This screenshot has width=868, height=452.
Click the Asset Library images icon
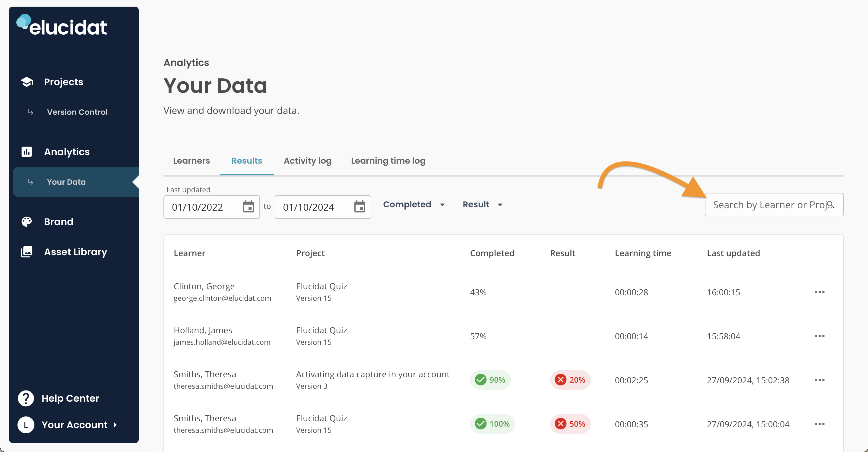click(27, 252)
